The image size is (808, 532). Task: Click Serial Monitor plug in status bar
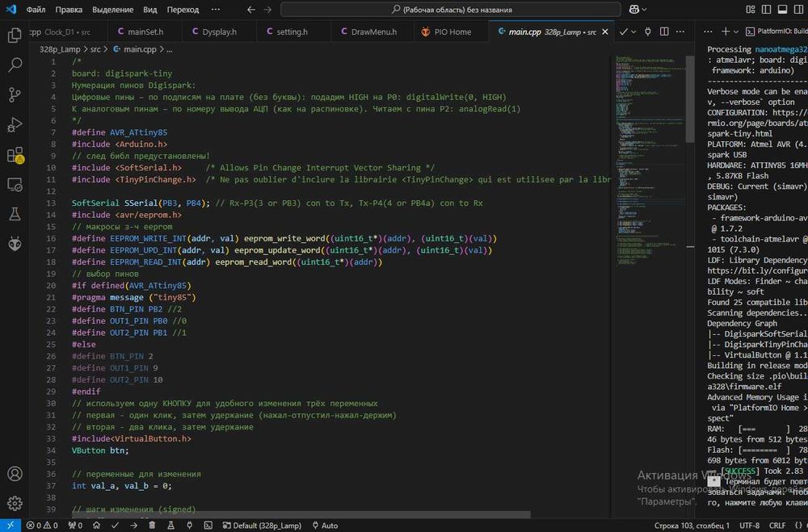(x=189, y=526)
